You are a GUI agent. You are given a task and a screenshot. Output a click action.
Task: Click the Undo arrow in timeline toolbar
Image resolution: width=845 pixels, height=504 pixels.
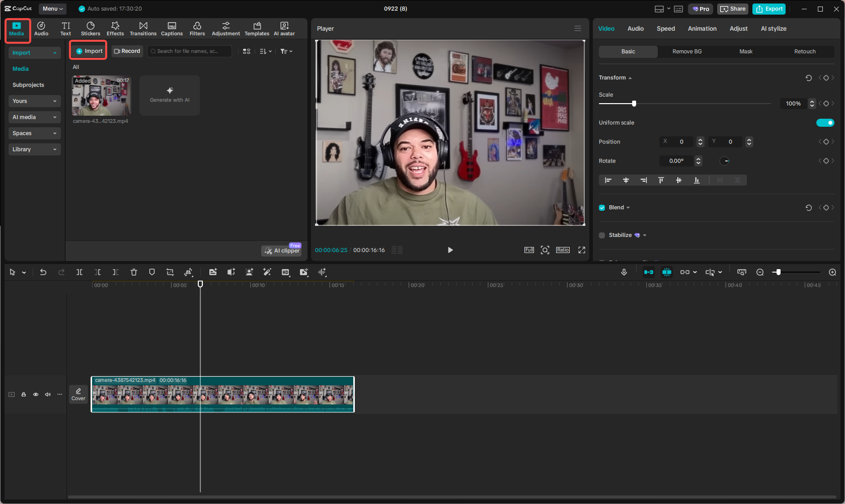(x=43, y=272)
